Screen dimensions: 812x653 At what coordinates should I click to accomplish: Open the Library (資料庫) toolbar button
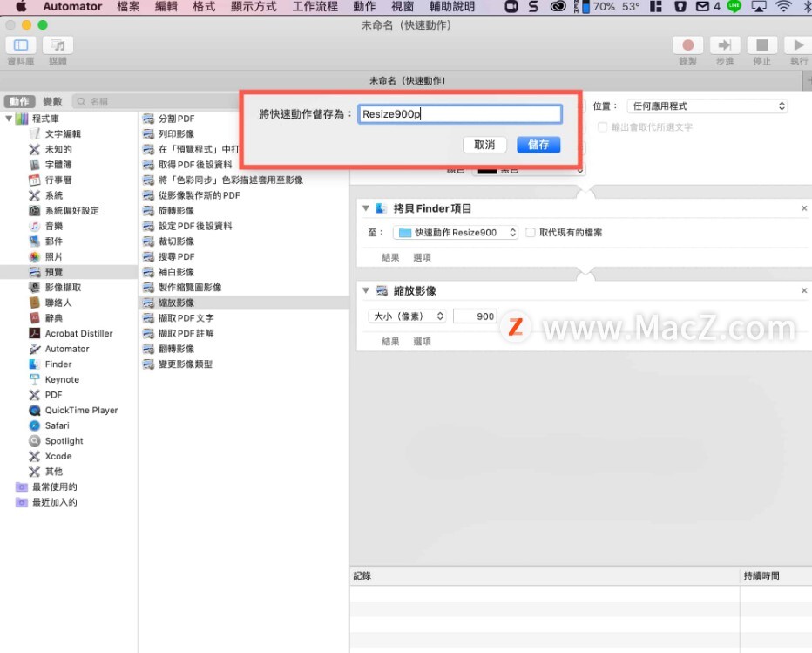(x=21, y=45)
